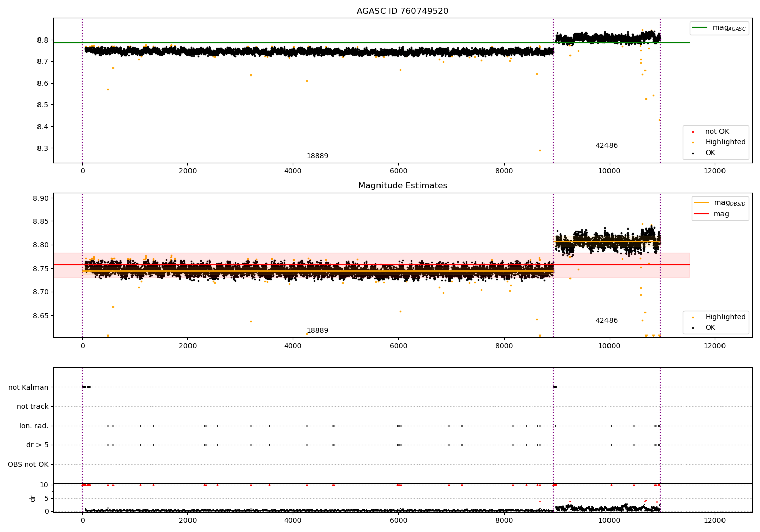Click the '18889' annotation in Magnitude Estimates panel
The image size is (760, 532).
coord(317,331)
